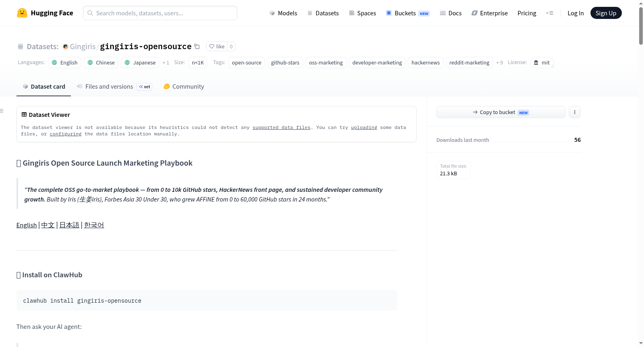This screenshot has height=347, width=644.
Task: Click the Hugging Face logo icon
Action: click(x=22, y=13)
